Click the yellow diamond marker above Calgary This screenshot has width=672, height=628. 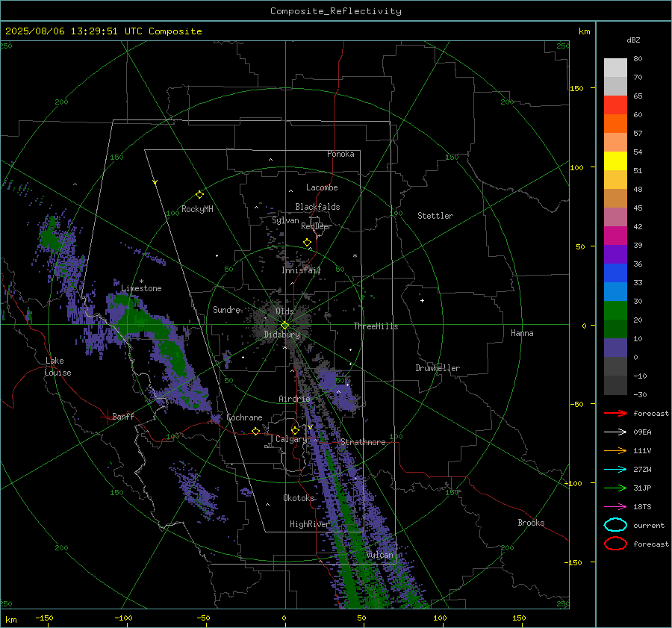pos(295,430)
